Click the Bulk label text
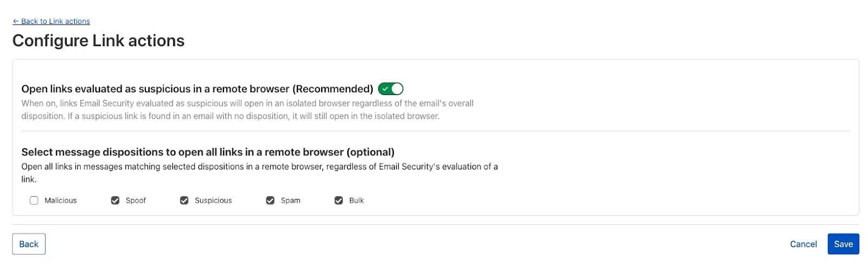 [356, 200]
